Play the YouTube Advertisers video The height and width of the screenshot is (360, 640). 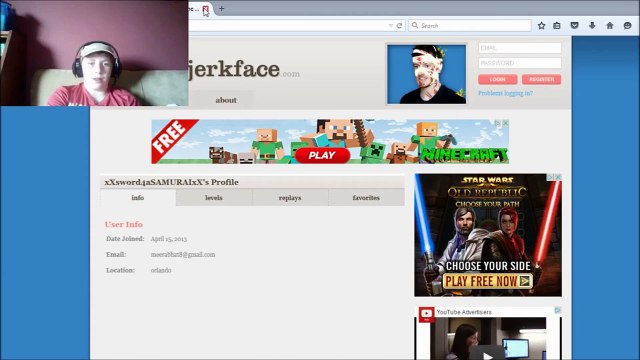click(x=488, y=354)
